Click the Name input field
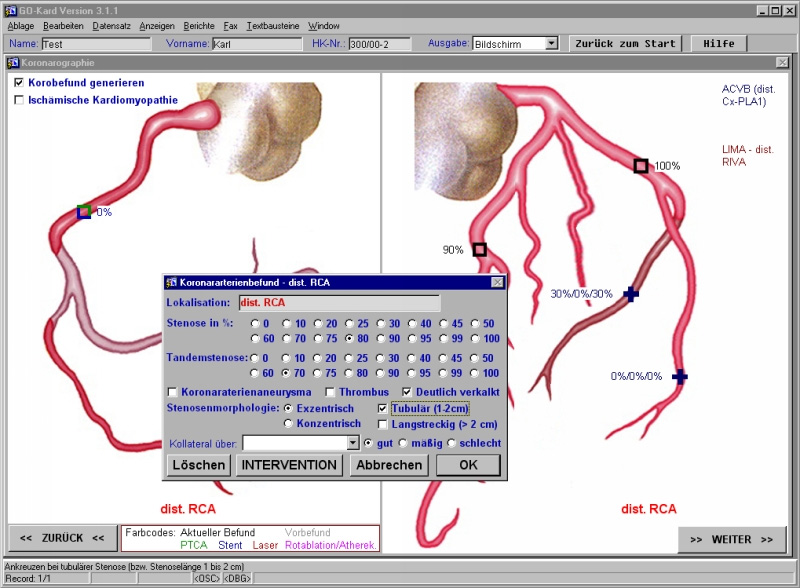 pyautogui.click(x=96, y=44)
